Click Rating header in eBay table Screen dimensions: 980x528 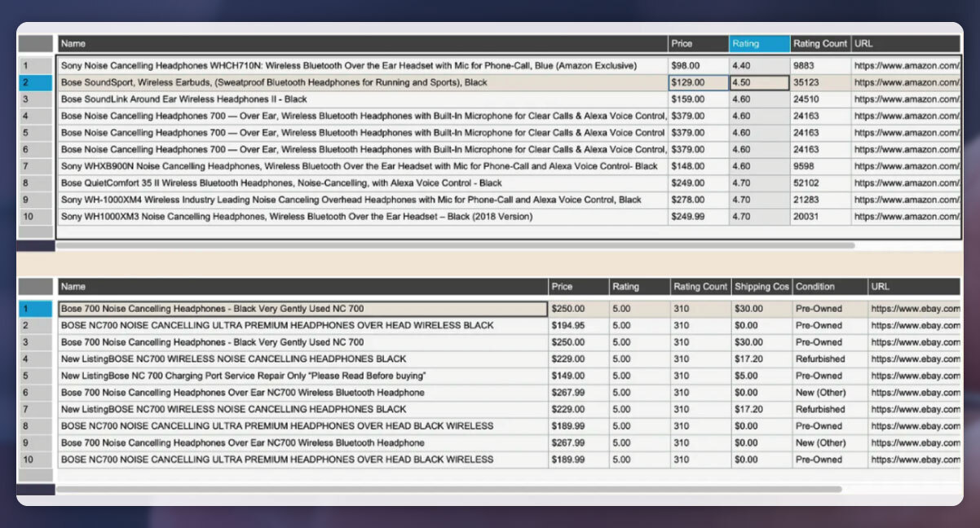pyautogui.click(x=640, y=287)
